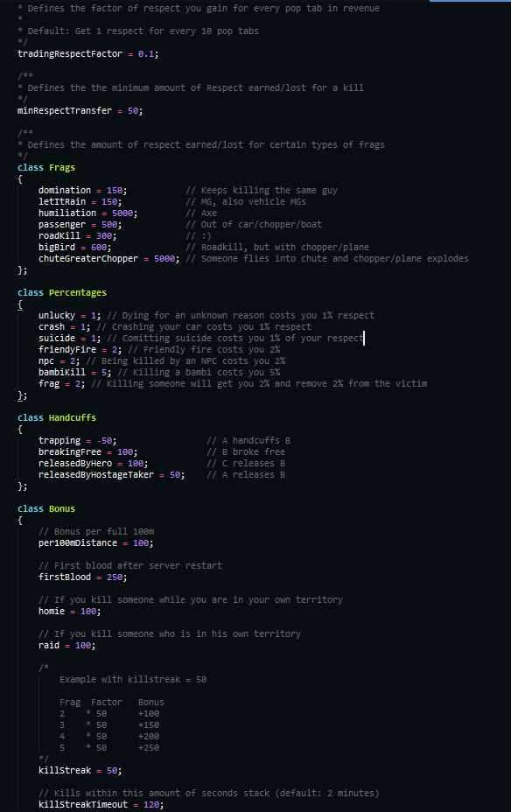This screenshot has height=812, width=511.
Task: Click the 'class Handcuffs' declaration
Action: coord(57,418)
